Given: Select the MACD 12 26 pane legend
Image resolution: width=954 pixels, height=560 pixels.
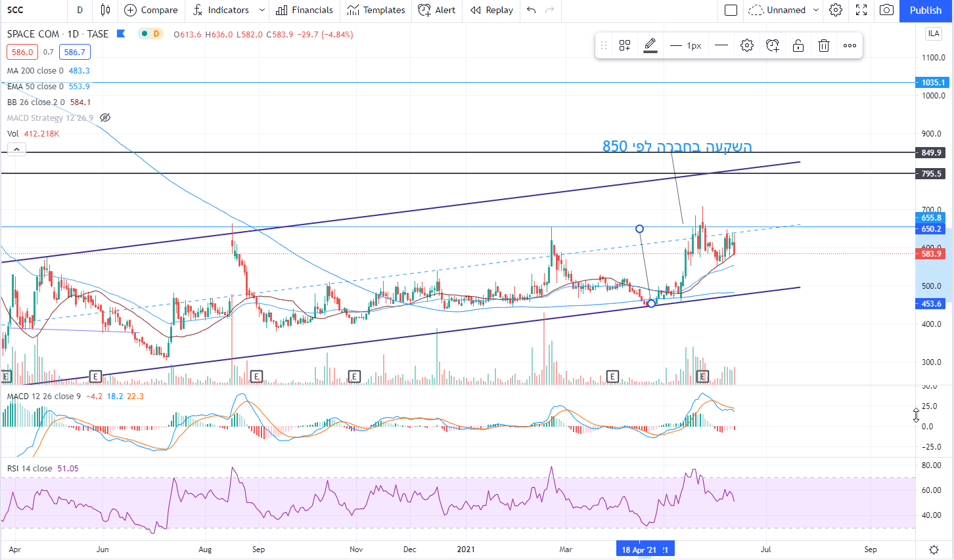Looking at the screenshot, I should (44, 396).
